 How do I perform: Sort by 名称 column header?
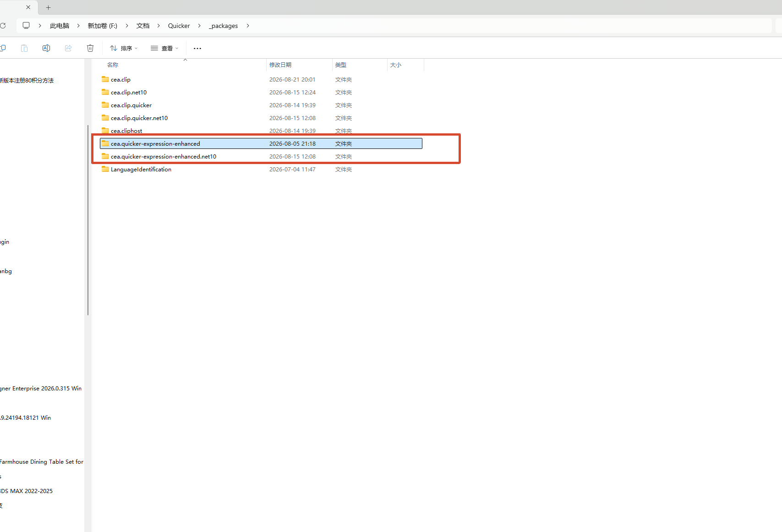point(113,65)
